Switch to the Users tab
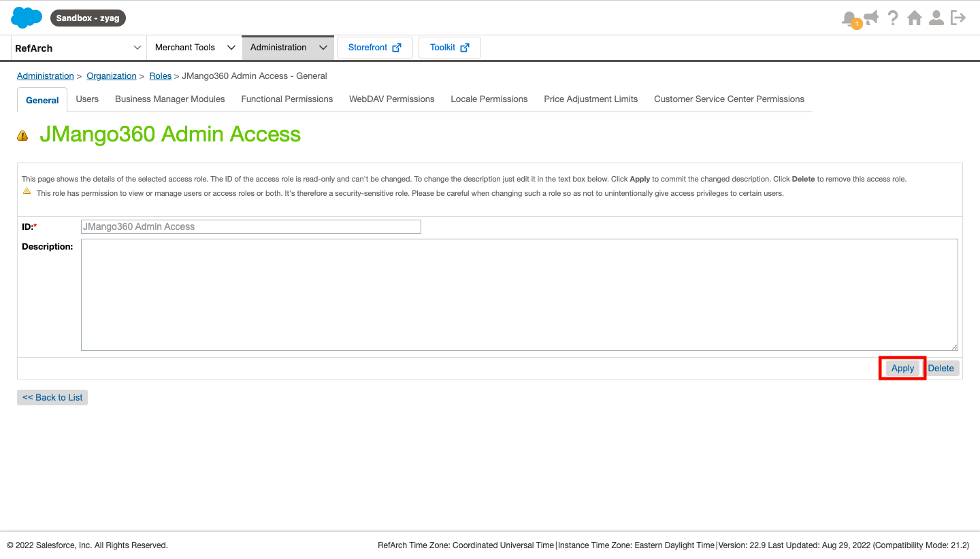Viewport: 980px width, 559px height. [87, 99]
